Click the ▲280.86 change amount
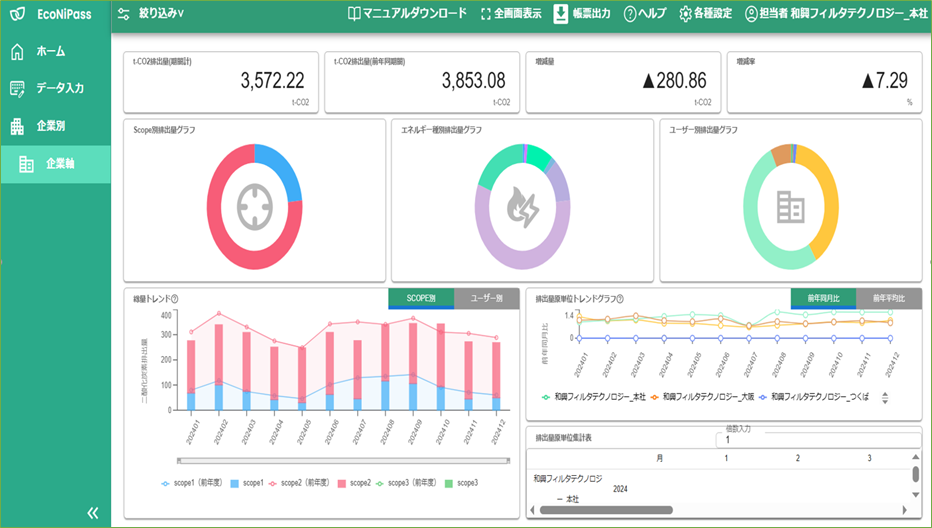This screenshot has width=932, height=528. click(674, 80)
